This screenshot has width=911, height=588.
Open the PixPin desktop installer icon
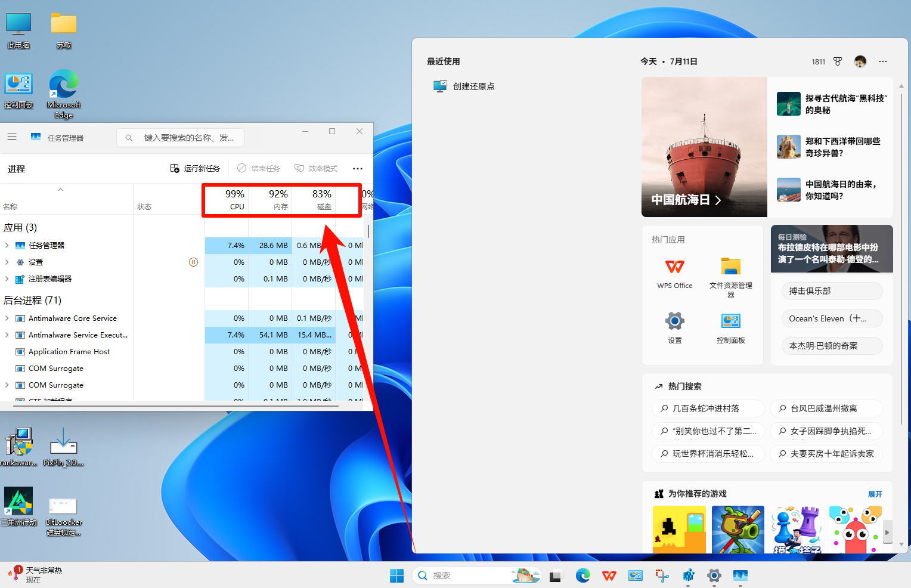(x=64, y=447)
